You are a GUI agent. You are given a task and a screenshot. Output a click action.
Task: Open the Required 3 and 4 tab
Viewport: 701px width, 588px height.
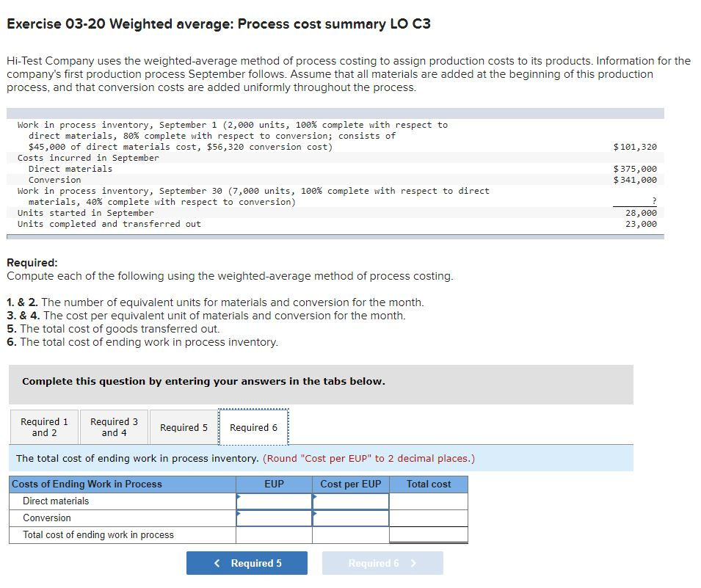coord(114,427)
